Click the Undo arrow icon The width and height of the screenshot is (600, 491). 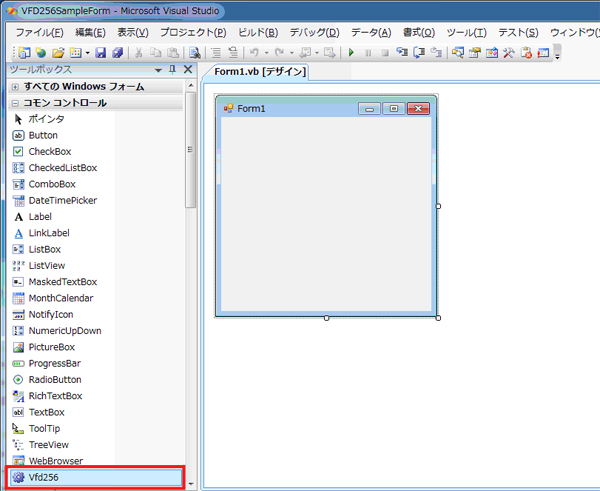(254, 52)
